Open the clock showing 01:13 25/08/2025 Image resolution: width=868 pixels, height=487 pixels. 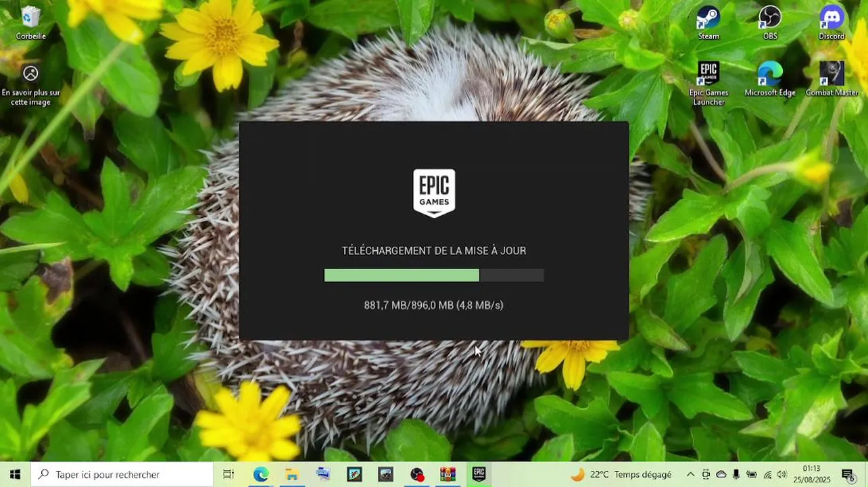[x=811, y=474]
